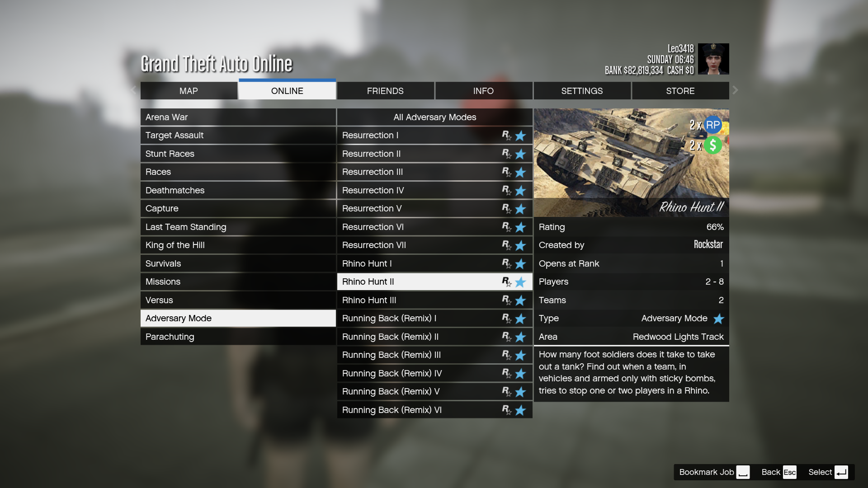
Task: Select Running Back Remix III from list
Action: (x=434, y=355)
